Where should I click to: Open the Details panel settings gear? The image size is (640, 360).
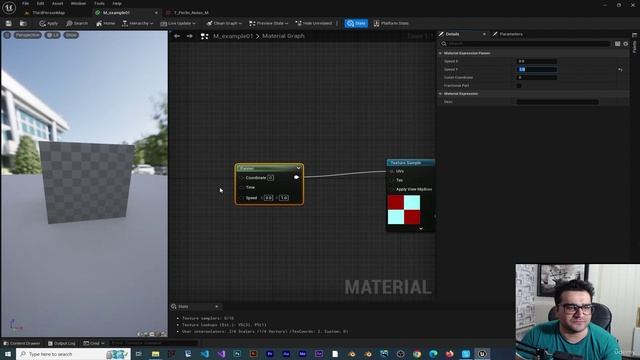(x=626, y=44)
